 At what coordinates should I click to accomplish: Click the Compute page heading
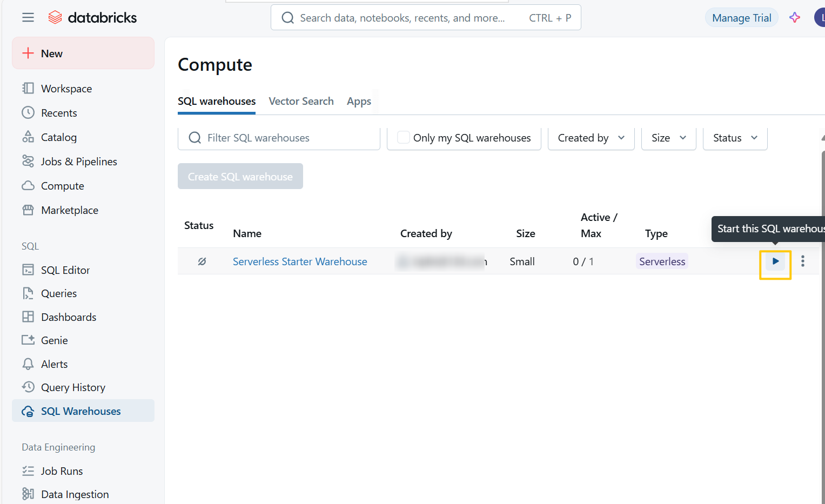point(215,65)
